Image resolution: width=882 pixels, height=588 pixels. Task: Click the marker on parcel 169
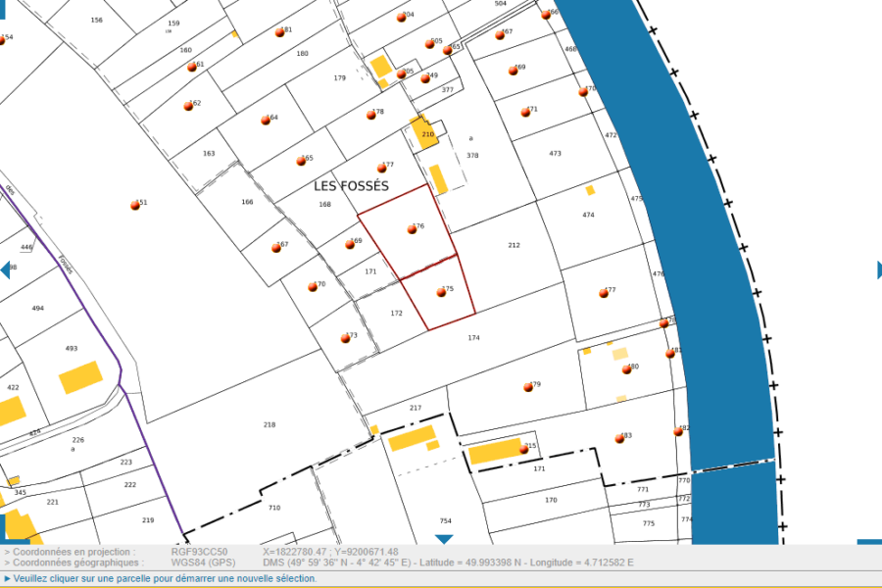(350, 244)
